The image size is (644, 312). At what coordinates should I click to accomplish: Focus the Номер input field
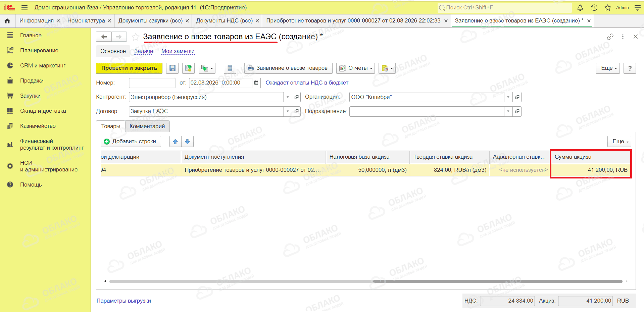point(152,83)
